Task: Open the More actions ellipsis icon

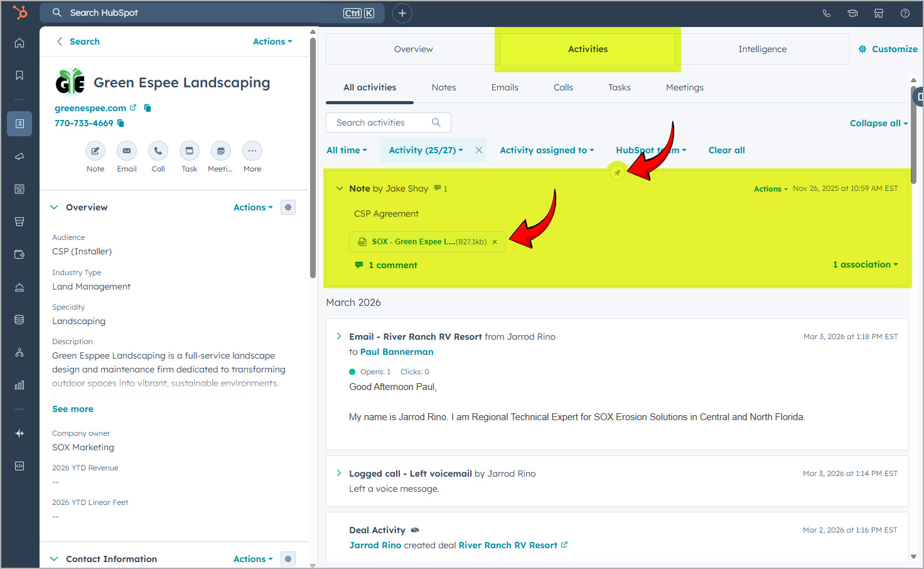Action: [252, 151]
